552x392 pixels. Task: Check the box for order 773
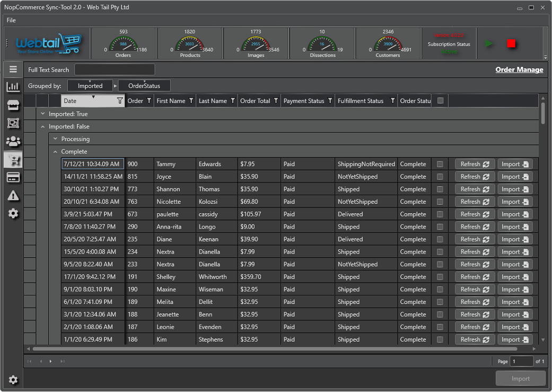pos(440,189)
